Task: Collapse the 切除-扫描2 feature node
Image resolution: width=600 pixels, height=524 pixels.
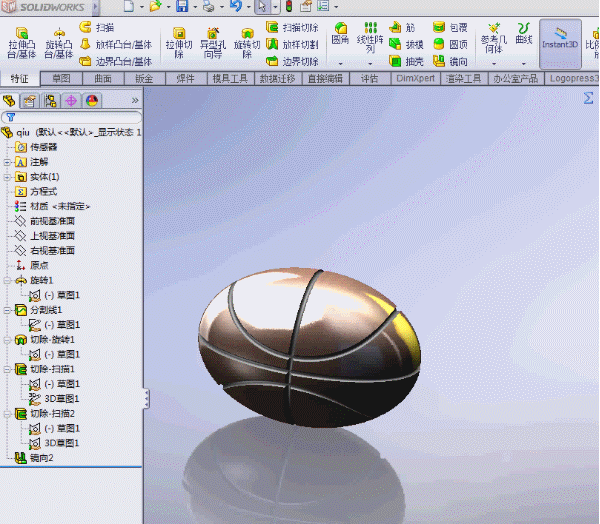Action: click(7, 414)
